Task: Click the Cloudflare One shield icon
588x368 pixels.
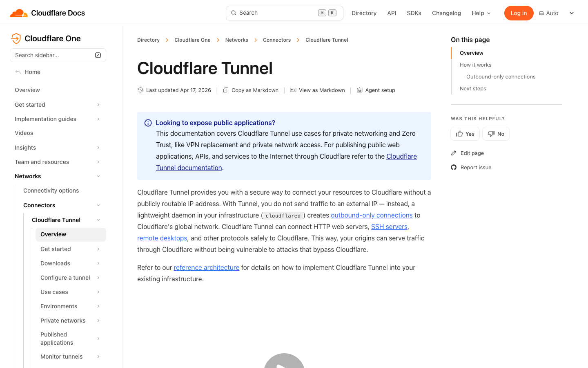Action: click(16, 38)
